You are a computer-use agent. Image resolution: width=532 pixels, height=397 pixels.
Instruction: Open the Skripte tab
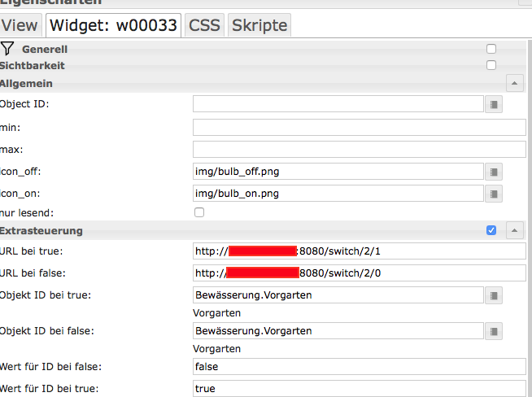(259, 25)
